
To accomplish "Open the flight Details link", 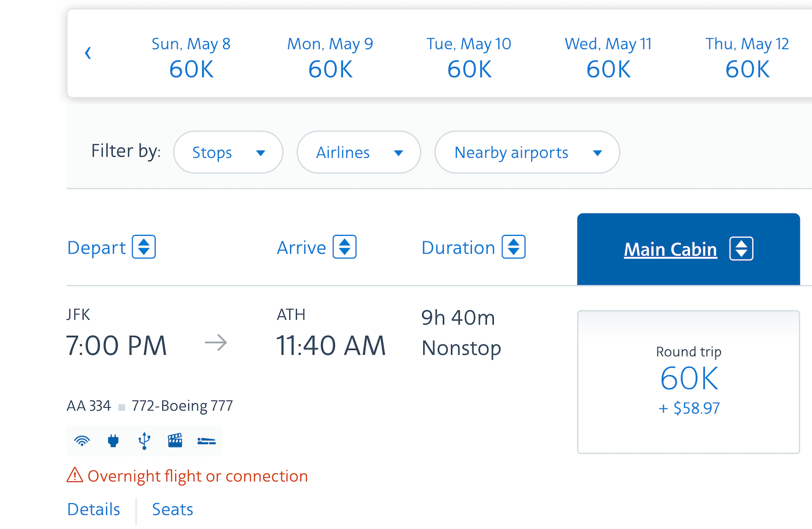I will [93, 509].
